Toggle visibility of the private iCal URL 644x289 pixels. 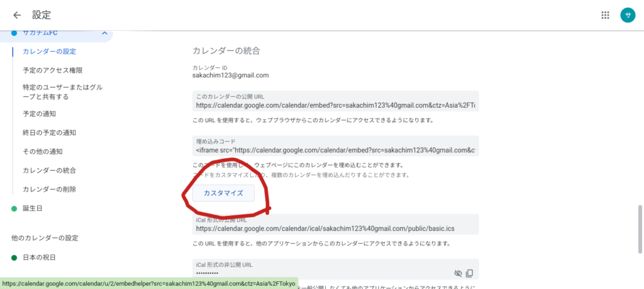(x=457, y=273)
